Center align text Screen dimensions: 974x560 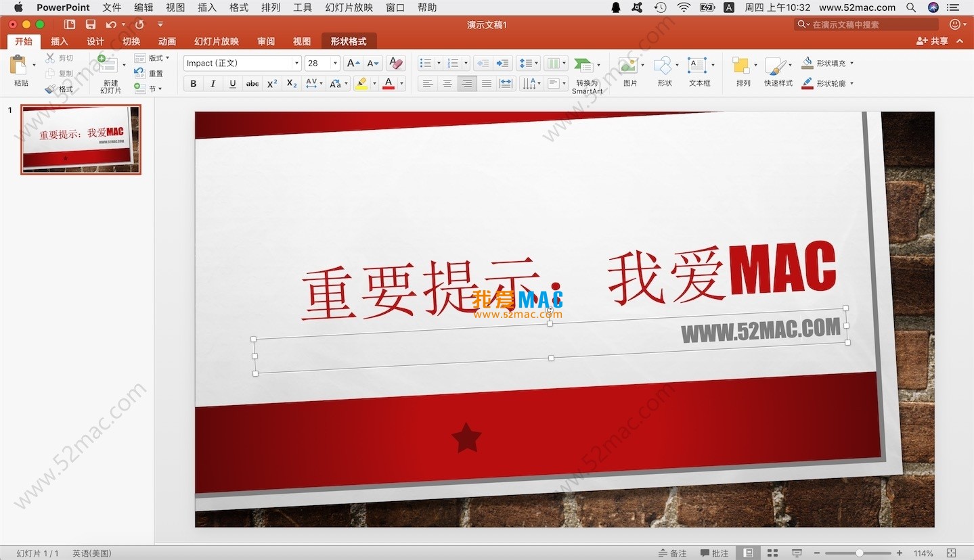coord(447,84)
